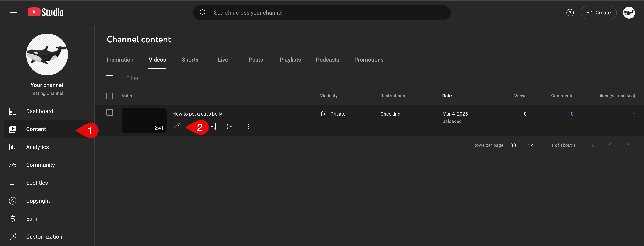Open the three-dot video options menu
644x246 pixels.
[248, 127]
